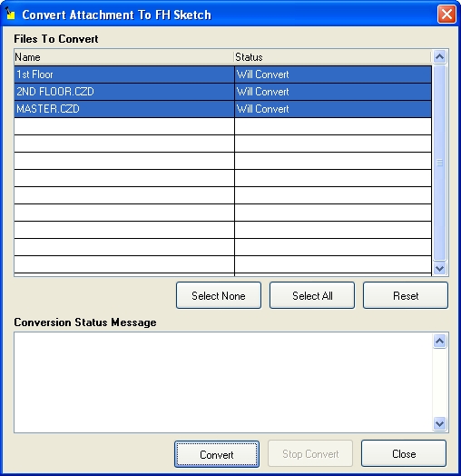Select the 2ND FLOOR.CZD file row
This screenshot has height=476, width=461.
(222, 92)
